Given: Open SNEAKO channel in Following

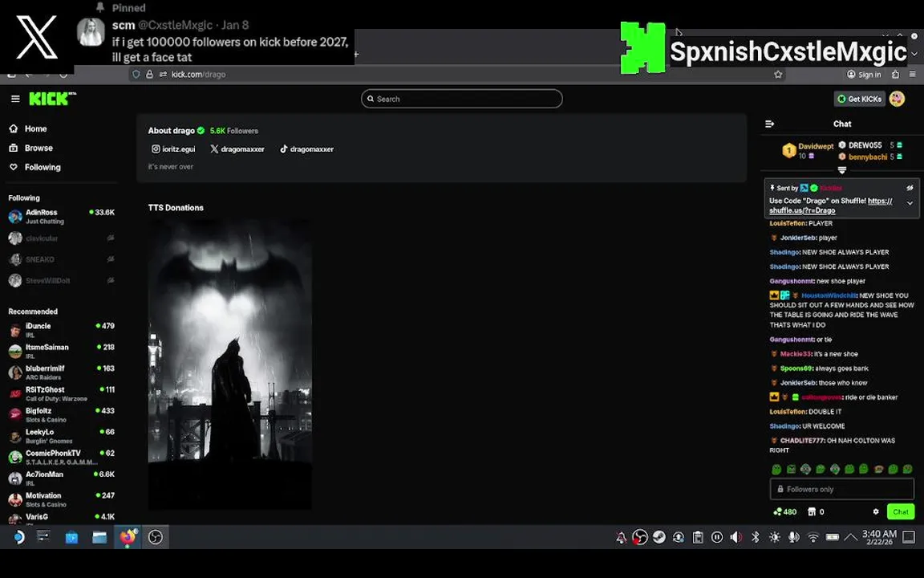Looking at the screenshot, I should click(x=61, y=259).
